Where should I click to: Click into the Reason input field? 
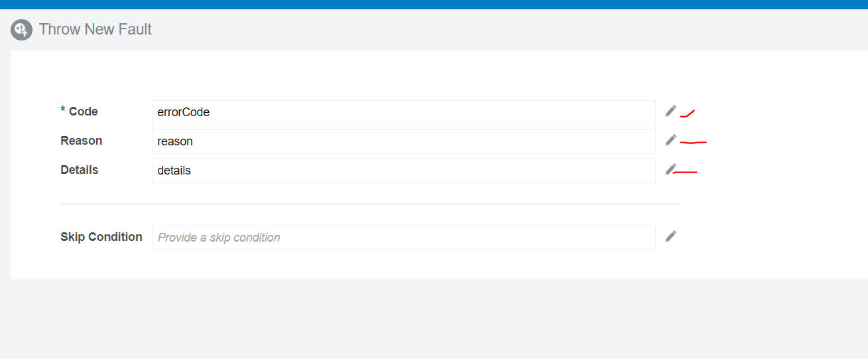[x=404, y=141]
